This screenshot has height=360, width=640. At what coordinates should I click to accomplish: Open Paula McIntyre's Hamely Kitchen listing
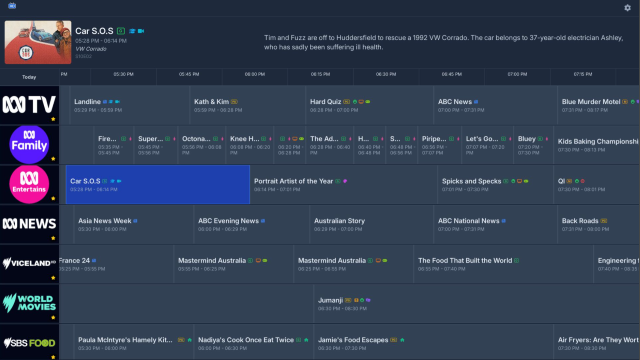tap(134, 342)
